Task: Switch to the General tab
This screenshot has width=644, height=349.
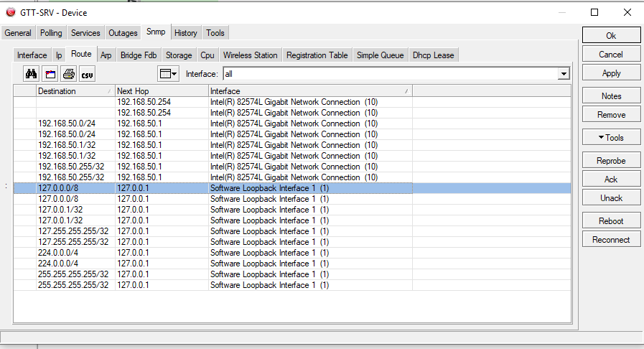Action: (18, 33)
